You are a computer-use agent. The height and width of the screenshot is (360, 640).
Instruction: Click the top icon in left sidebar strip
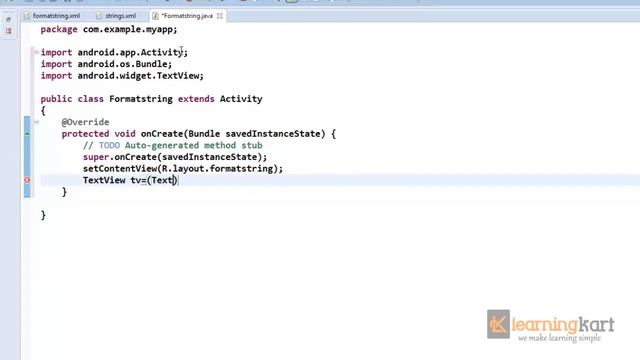point(9,20)
